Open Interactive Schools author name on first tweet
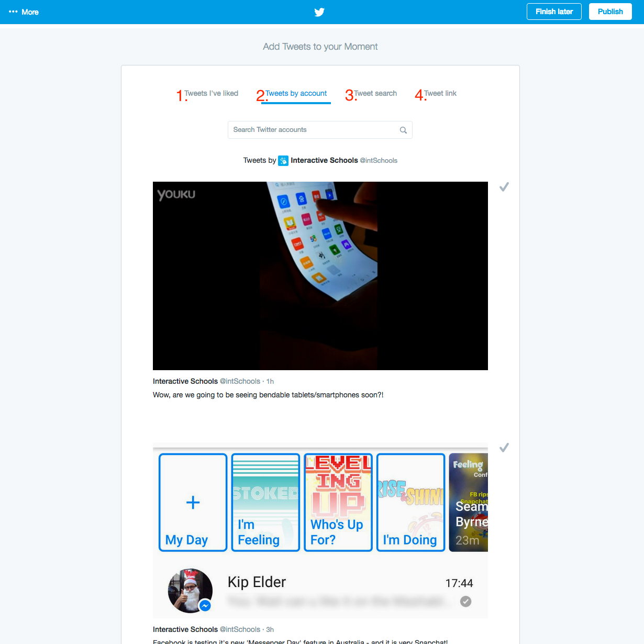The width and height of the screenshot is (644, 644). (x=185, y=381)
